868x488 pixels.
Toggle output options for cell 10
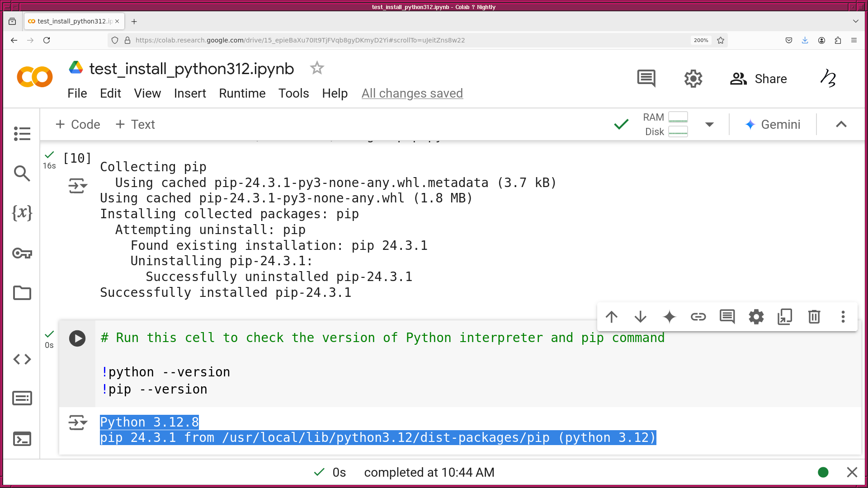click(x=77, y=186)
